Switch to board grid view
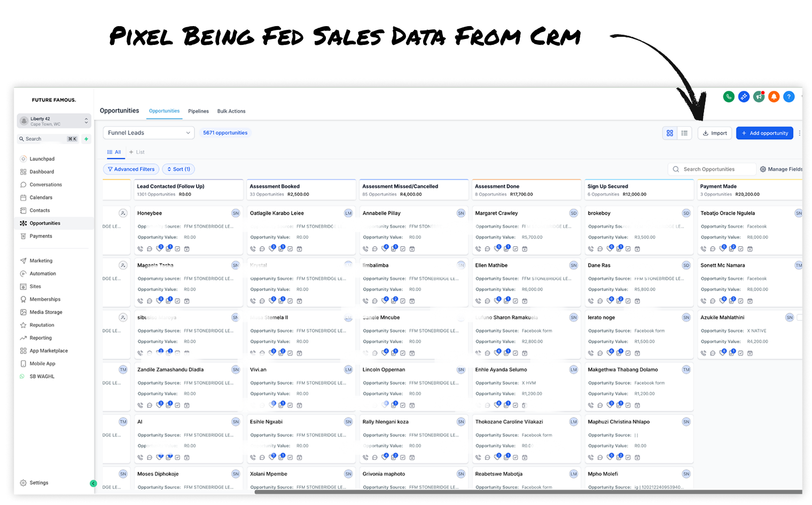 [x=669, y=133]
